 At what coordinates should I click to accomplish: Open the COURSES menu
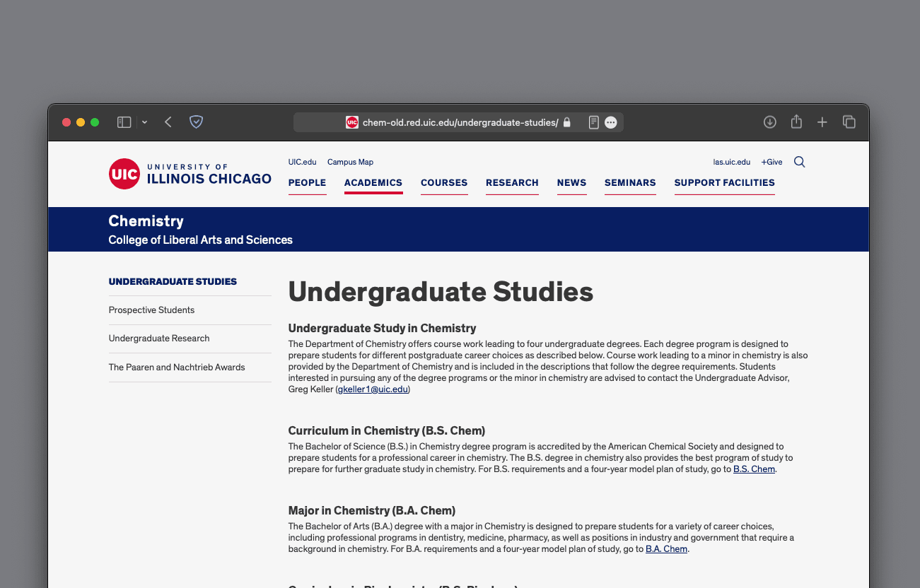coord(444,183)
